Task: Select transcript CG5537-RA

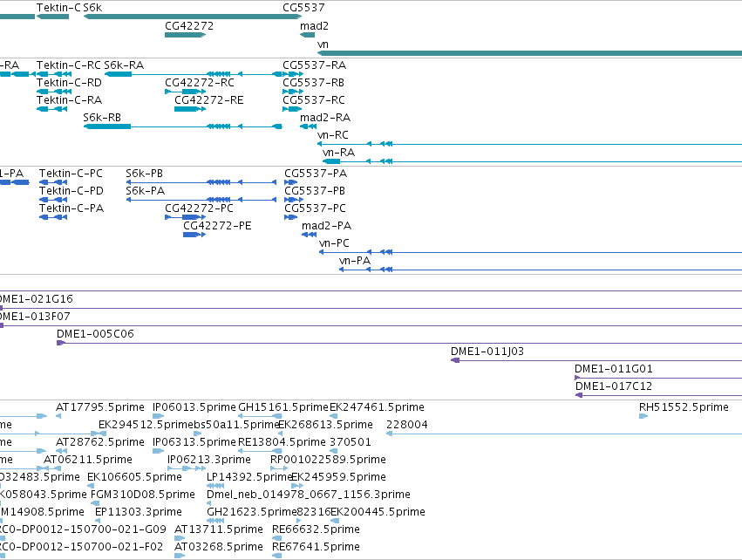Action: click(x=293, y=74)
